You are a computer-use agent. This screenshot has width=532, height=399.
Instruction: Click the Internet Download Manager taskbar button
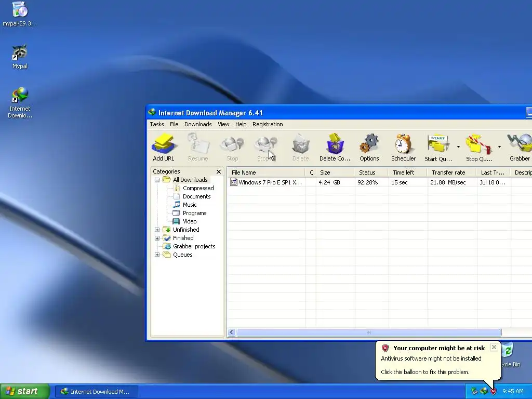click(96, 392)
